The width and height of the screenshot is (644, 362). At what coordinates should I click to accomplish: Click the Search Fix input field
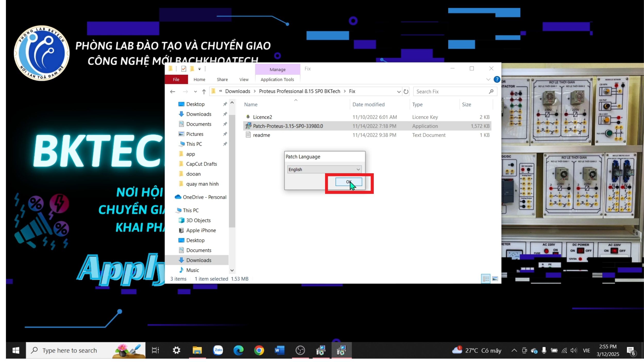tap(455, 91)
